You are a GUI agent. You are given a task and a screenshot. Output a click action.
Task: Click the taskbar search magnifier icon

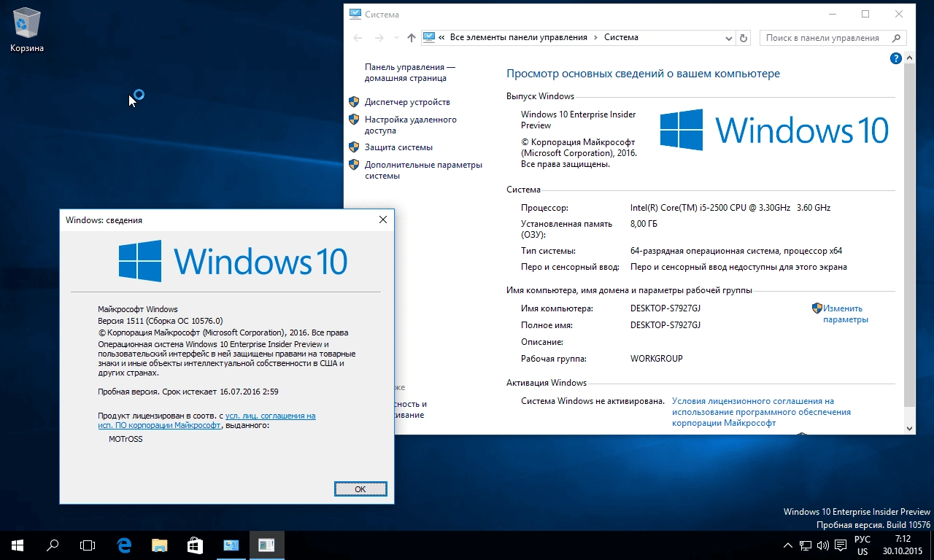[x=53, y=545]
